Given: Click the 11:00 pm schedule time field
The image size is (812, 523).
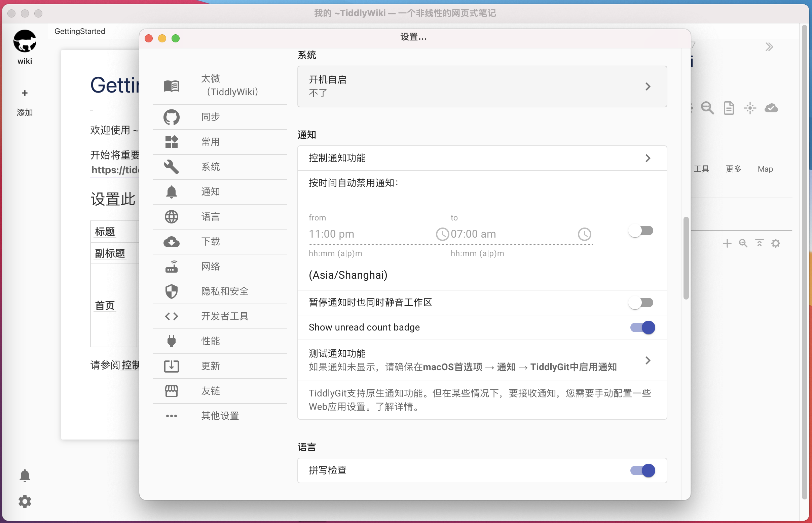Looking at the screenshot, I should click(x=332, y=234).
